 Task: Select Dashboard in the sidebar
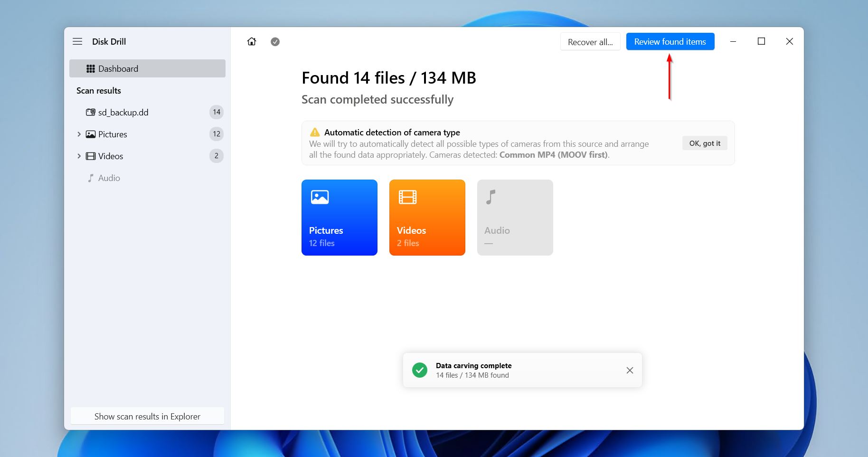pos(147,68)
